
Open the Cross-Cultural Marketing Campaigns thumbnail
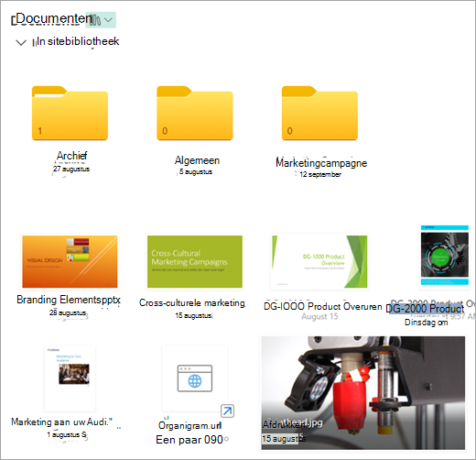(195, 261)
